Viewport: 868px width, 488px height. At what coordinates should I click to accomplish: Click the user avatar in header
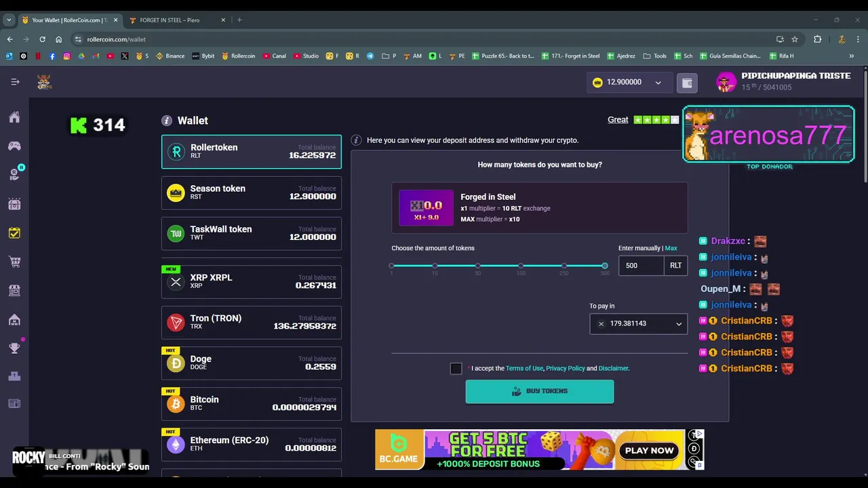click(x=726, y=82)
